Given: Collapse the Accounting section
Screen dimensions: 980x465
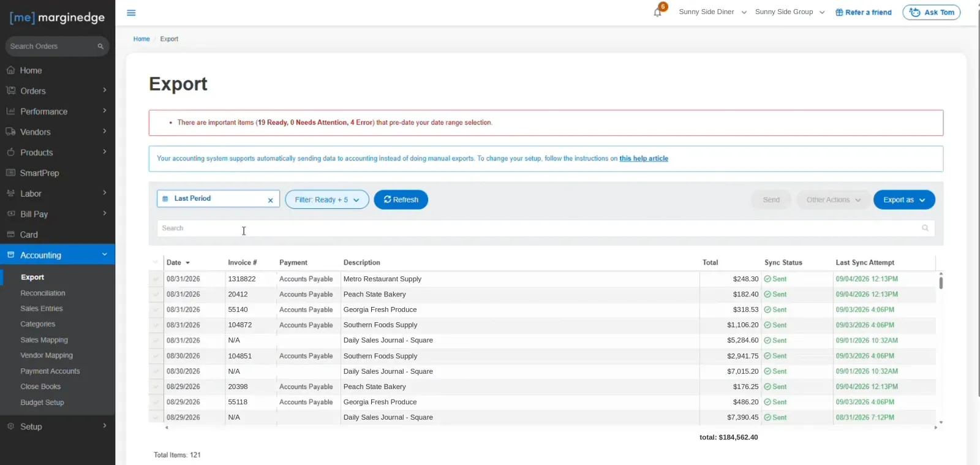Looking at the screenshot, I should (x=105, y=255).
